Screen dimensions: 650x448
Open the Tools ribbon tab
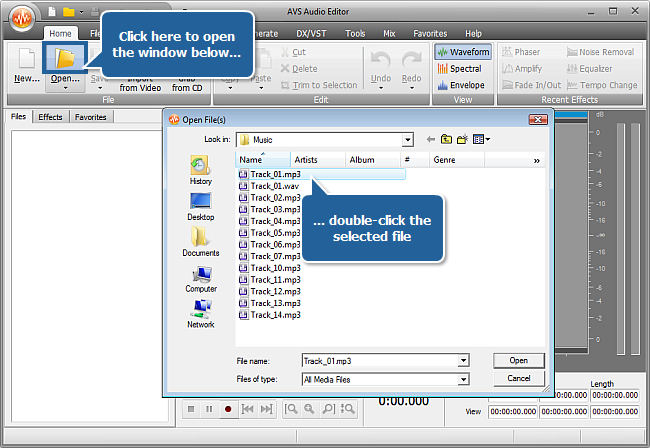[355, 34]
